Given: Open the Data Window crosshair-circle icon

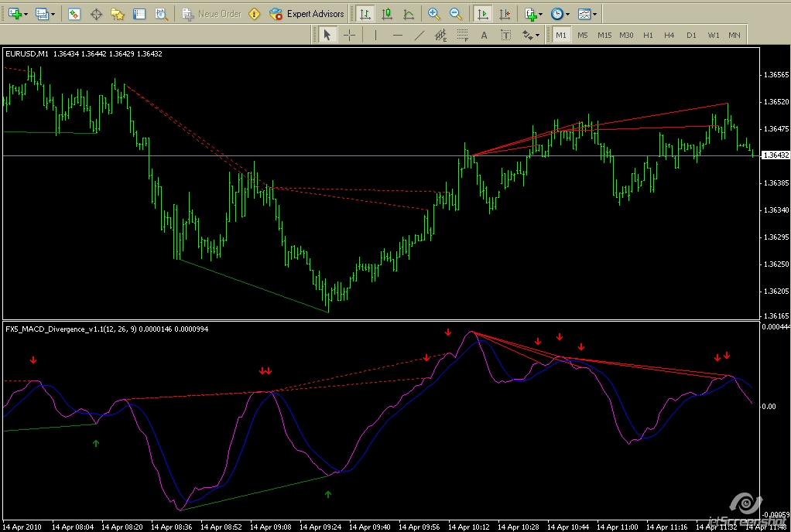Looking at the screenshot, I should [96, 14].
